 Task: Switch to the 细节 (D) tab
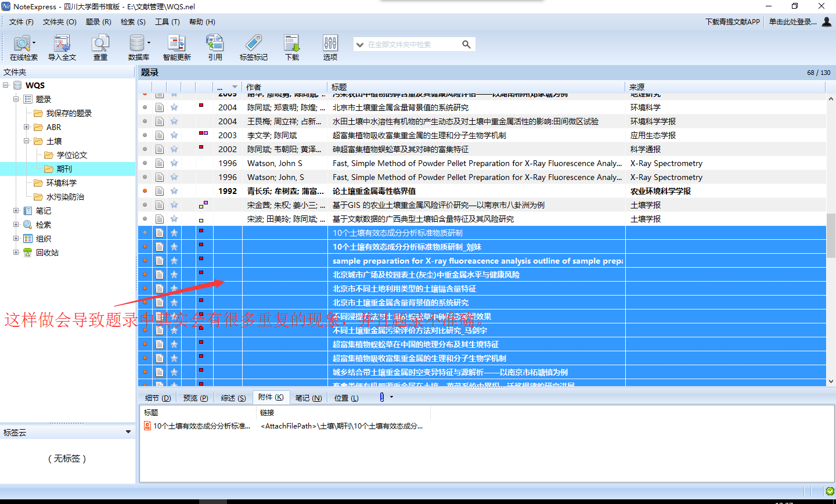[x=158, y=398]
